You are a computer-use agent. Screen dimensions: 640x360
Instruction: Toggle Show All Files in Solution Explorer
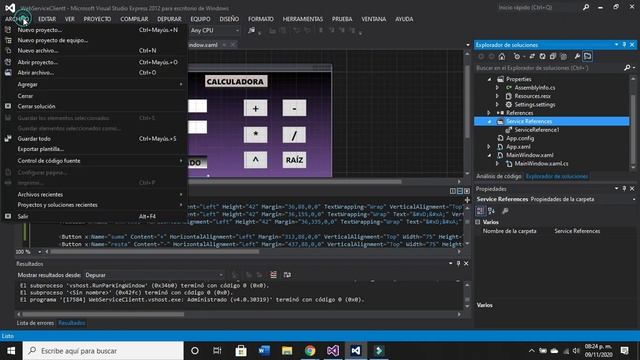563,56
